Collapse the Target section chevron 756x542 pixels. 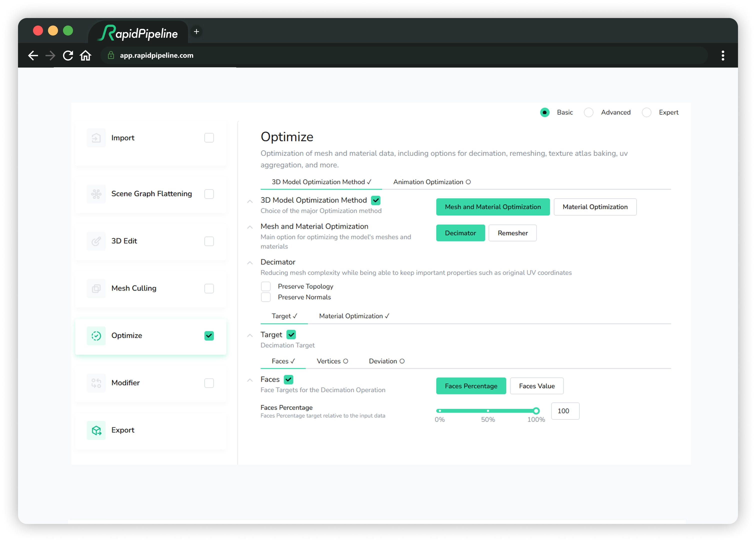[x=250, y=336]
